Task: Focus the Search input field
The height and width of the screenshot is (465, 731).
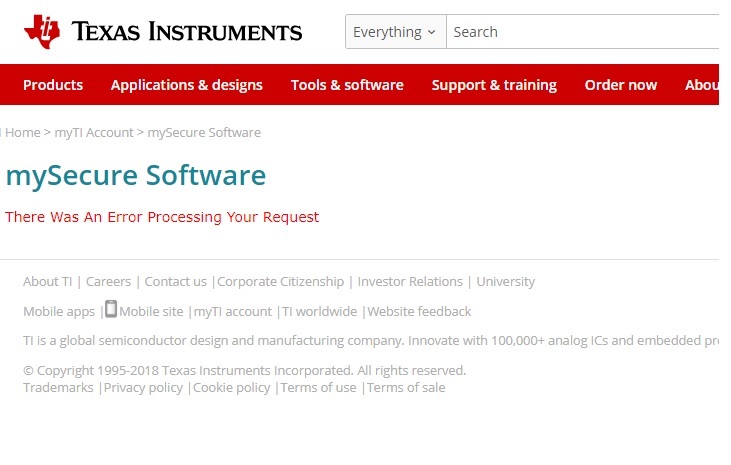Action: tap(583, 32)
